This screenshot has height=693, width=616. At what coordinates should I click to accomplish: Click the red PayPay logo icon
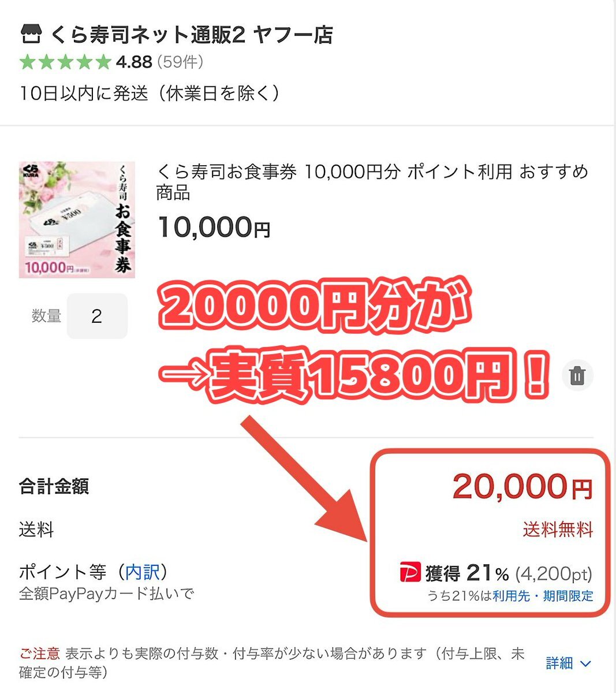coord(410,572)
